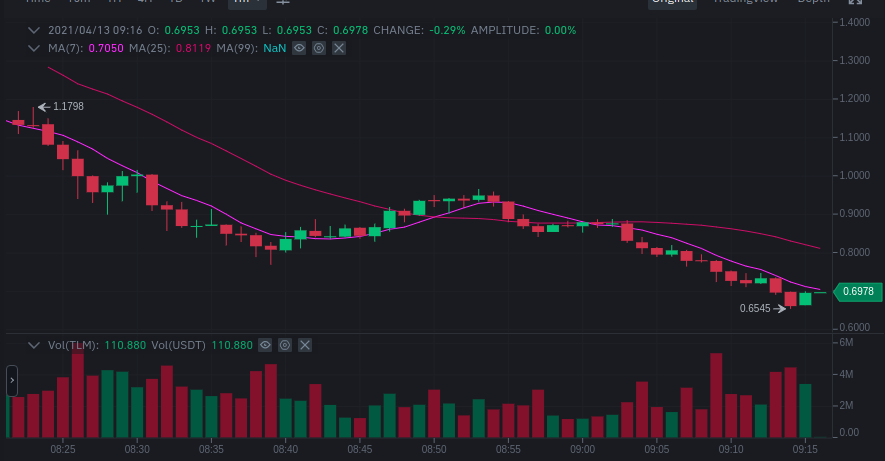Image resolution: width=885 pixels, height=461 pixels.
Task: Toggle MA indicator visibility eye icon
Action: (x=299, y=49)
